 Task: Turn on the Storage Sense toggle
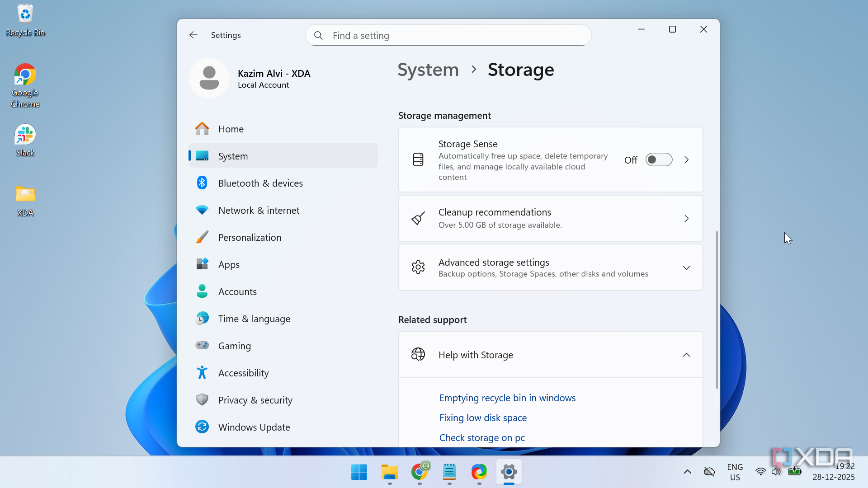tap(659, 160)
